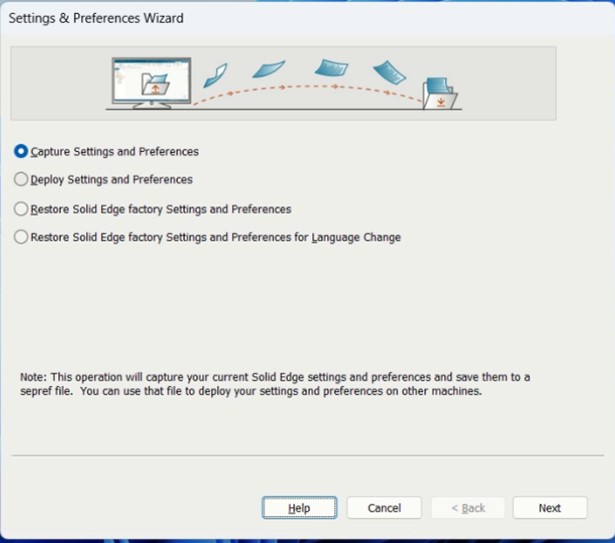The height and width of the screenshot is (543, 615).
Task: Click the Note text about the sepref file
Action: tap(275, 384)
